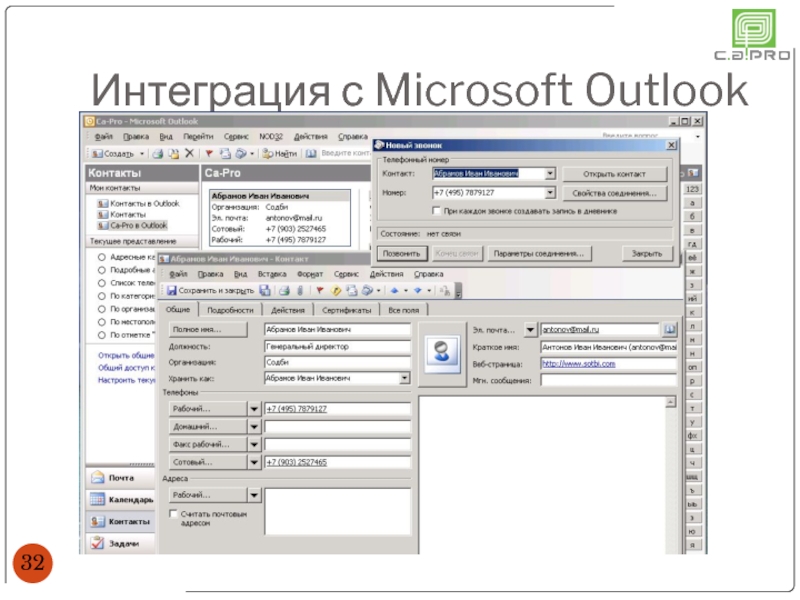800x600 pixels.
Task: Click the address book icon beside email field
Action: [669, 330]
